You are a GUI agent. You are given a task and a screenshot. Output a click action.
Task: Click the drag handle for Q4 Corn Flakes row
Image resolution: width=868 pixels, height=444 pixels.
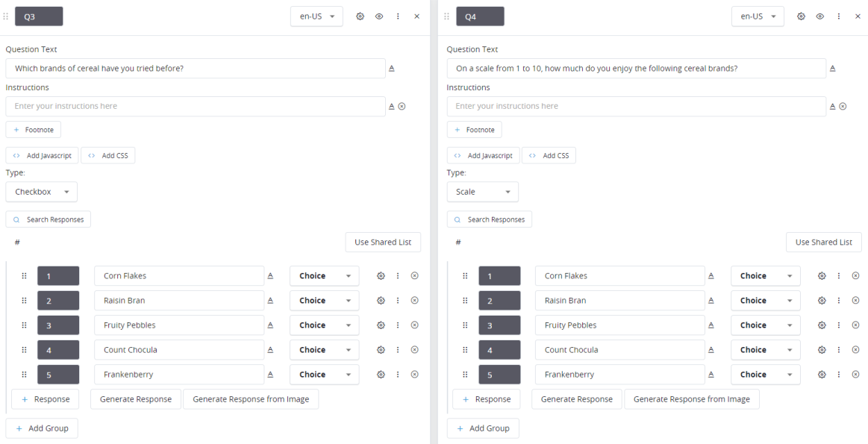(465, 275)
